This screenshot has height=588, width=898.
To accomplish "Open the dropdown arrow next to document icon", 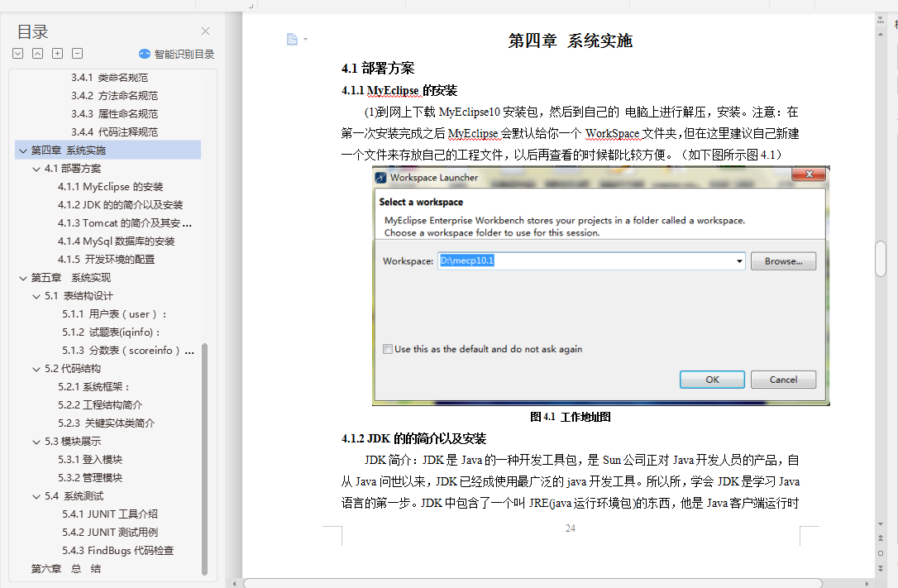I will point(305,40).
